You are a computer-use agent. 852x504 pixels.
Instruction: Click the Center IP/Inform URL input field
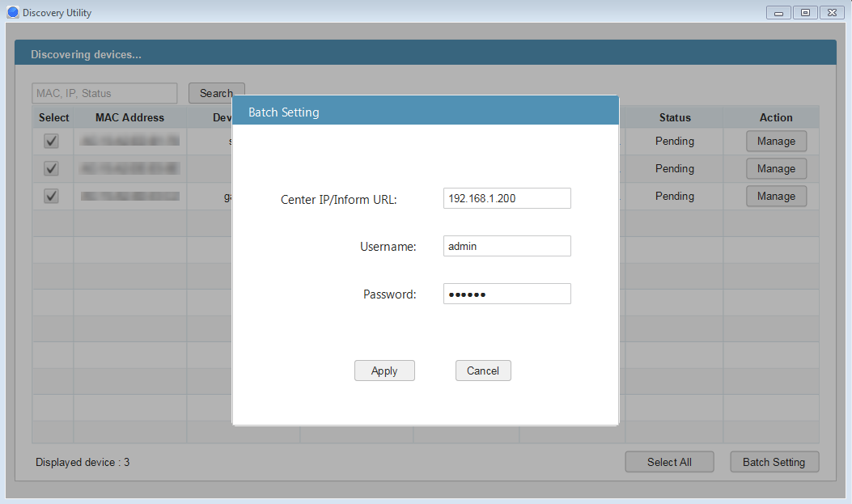point(507,198)
